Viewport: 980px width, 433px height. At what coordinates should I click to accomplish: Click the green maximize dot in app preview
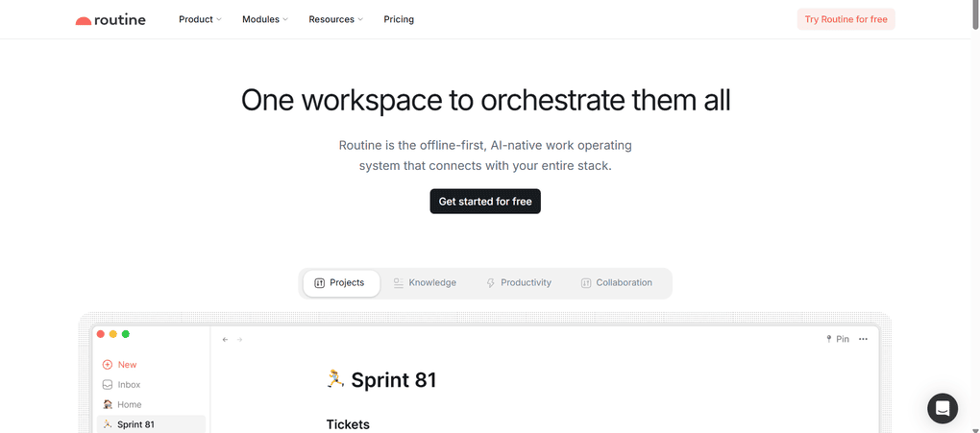pos(126,334)
